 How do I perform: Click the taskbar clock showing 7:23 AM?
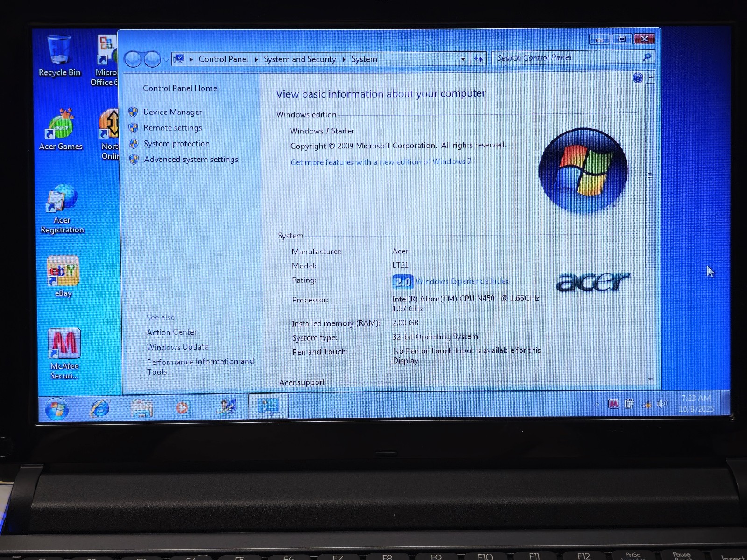[696, 403]
